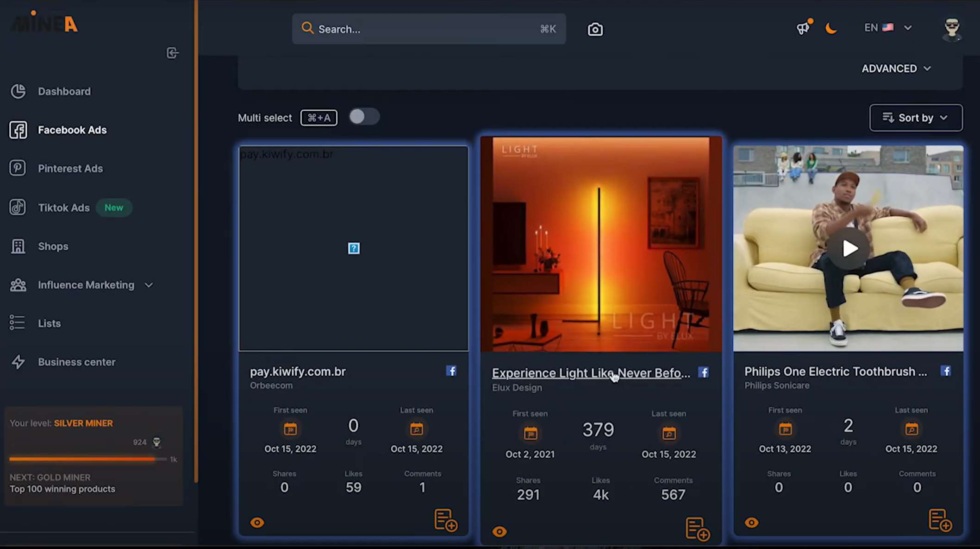Open Tiktok Ads marked New
The height and width of the screenshot is (549, 980).
point(64,208)
